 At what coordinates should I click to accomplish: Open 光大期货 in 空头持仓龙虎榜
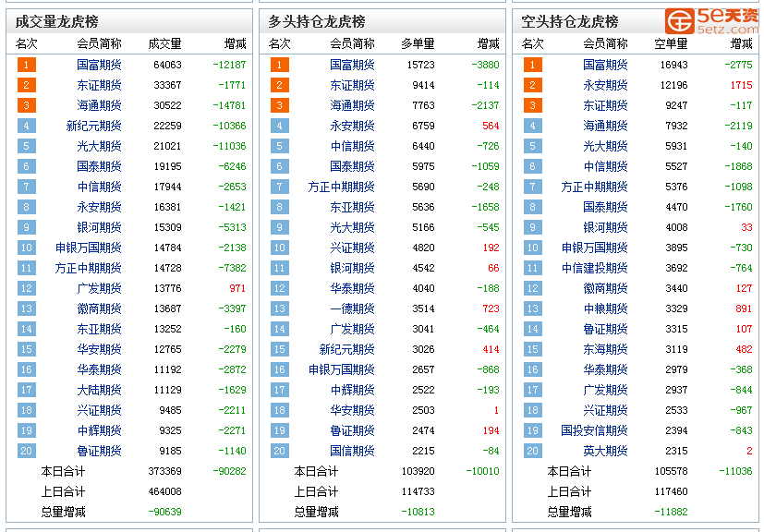605,146
